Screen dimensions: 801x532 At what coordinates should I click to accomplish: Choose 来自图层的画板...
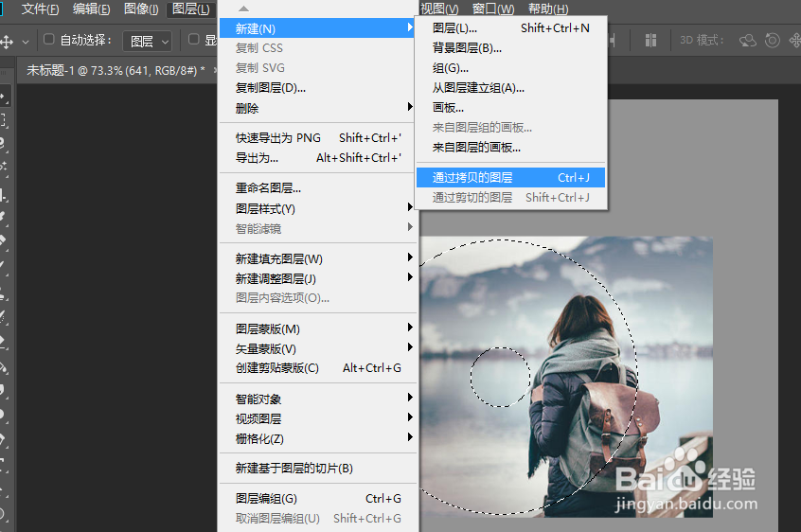[x=511, y=148]
